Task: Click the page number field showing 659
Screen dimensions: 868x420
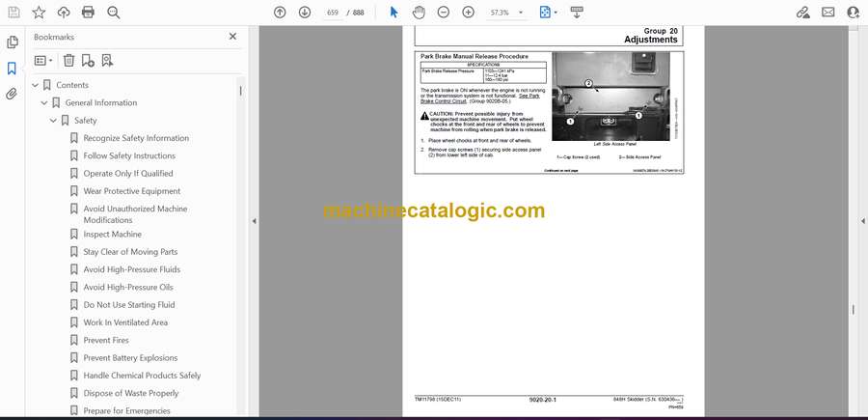Action: point(333,13)
